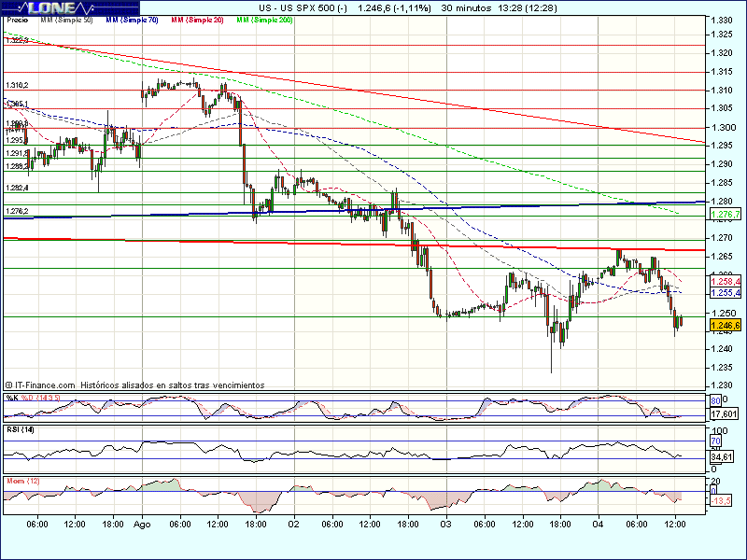Select the %K %D stochastic indicator label
The width and height of the screenshot is (747, 560).
pos(33,398)
